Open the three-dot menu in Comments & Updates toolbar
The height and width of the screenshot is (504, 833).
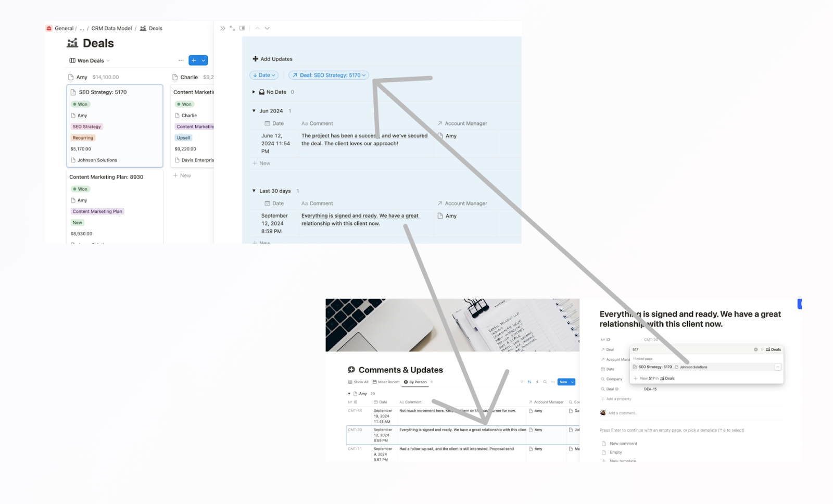[x=552, y=382]
